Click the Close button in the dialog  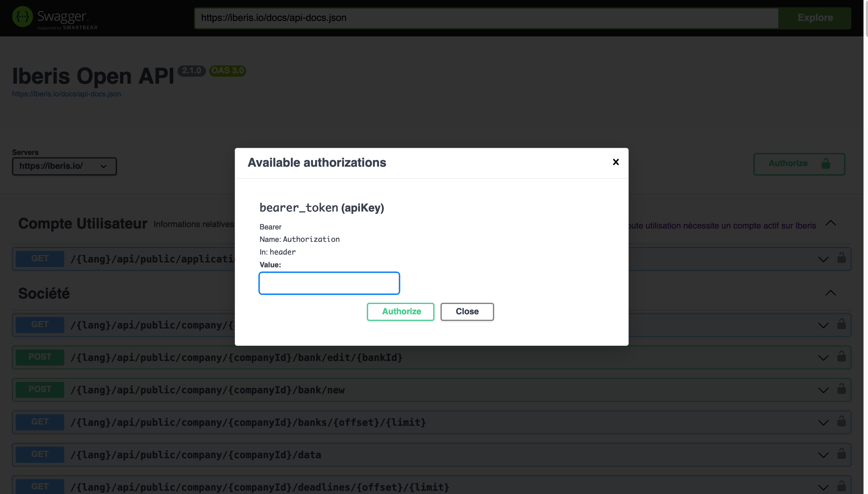coord(467,312)
